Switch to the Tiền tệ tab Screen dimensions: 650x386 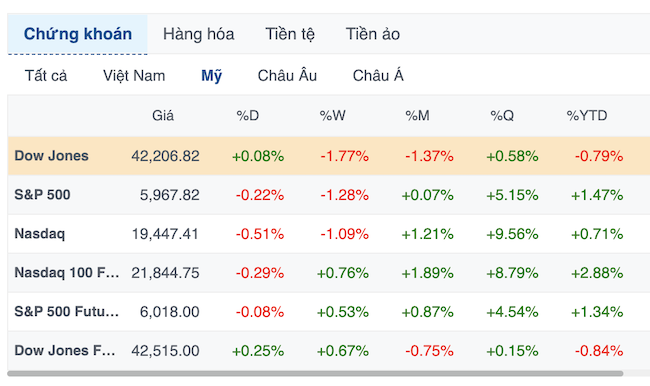[x=290, y=34]
